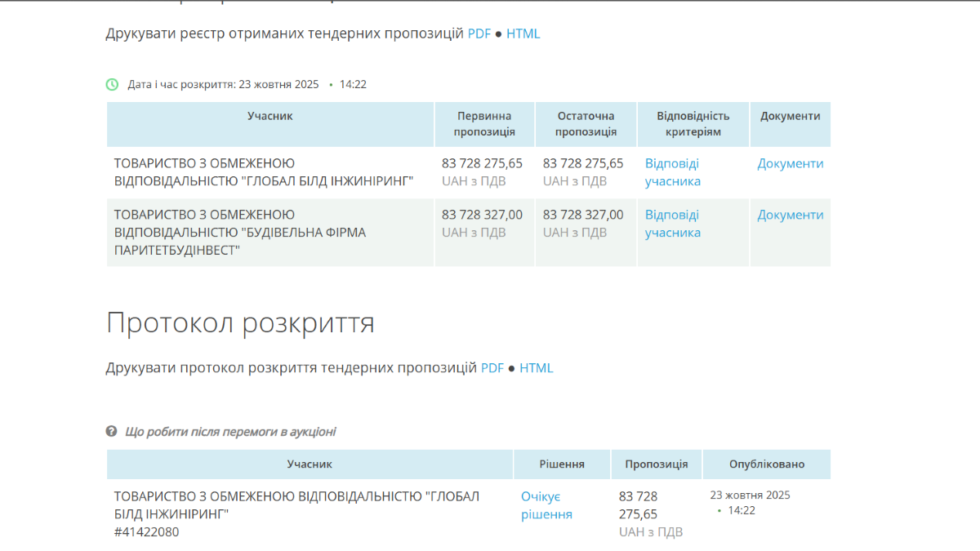This screenshot has width=980, height=551.
Task: Open Документи for ГЛОБАЛ БІЛД ІНЖИНІРИНГ
Action: pyautogui.click(x=790, y=163)
